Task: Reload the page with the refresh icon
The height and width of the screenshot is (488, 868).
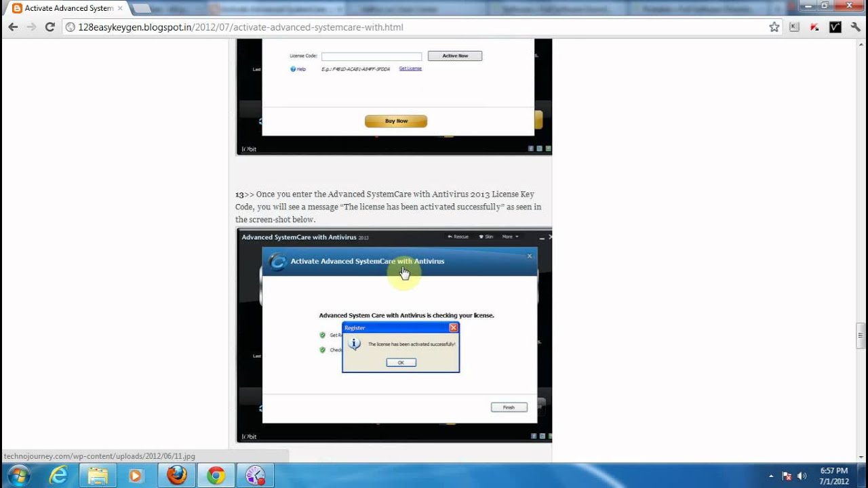Action: pyautogui.click(x=50, y=27)
